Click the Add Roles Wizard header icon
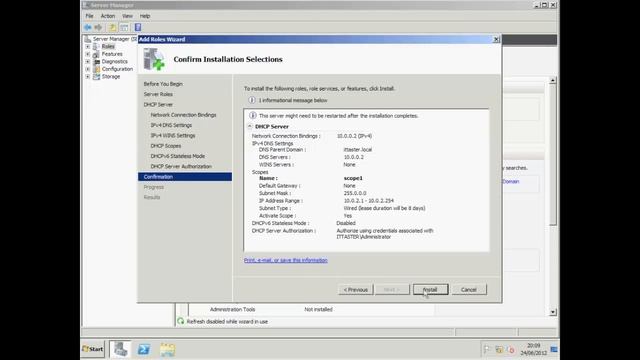Viewport: 640px width, 360px height. pyautogui.click(x=154, y=60)
